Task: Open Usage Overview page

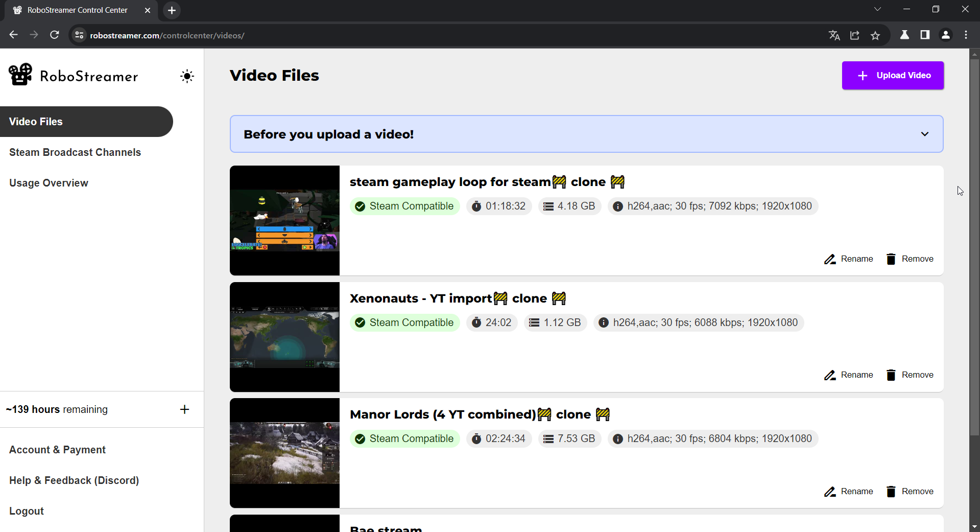Action: [x=49, y=183]
